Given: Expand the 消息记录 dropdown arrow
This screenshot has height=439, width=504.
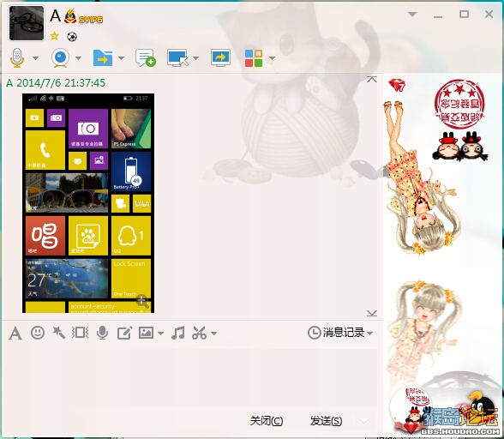Looking at the screenshot, I should pos(369,334).
